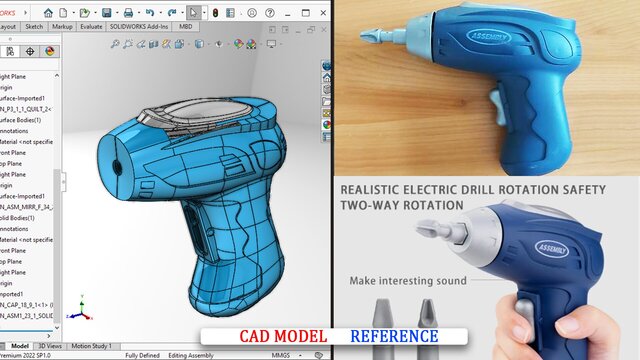Expand the Print dropdown arrow
Screen dimensions: 640x360
[x=139, y=13]
